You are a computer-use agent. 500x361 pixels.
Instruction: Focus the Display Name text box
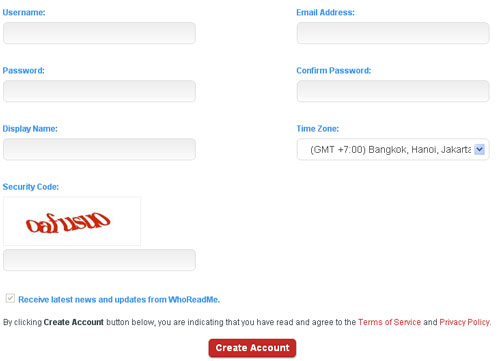pos(99,149)
